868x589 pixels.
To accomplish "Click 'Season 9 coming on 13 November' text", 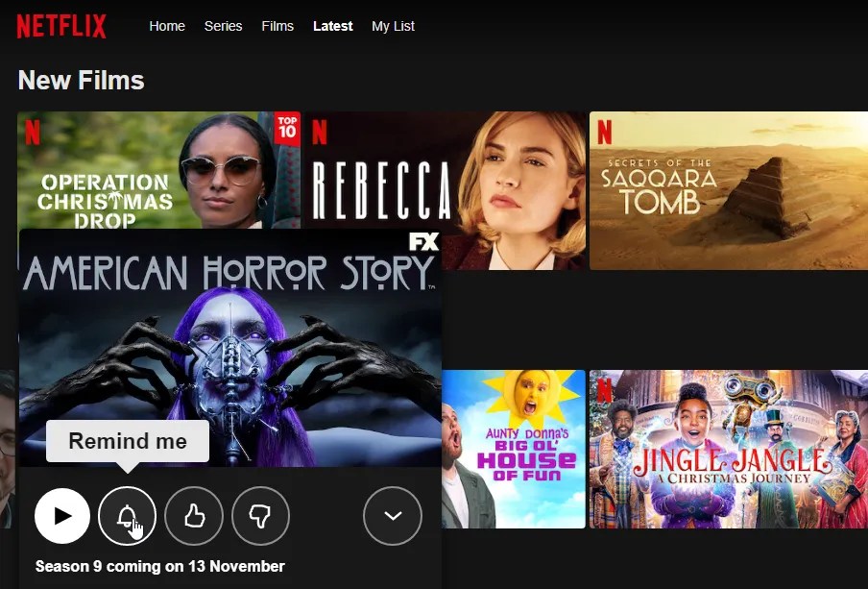I will click(160, 566).
